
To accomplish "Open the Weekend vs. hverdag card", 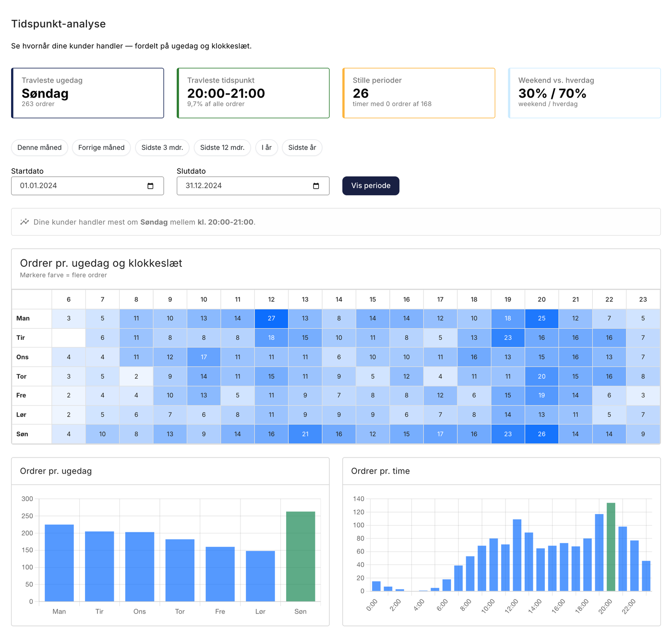I will click(584, 93).
